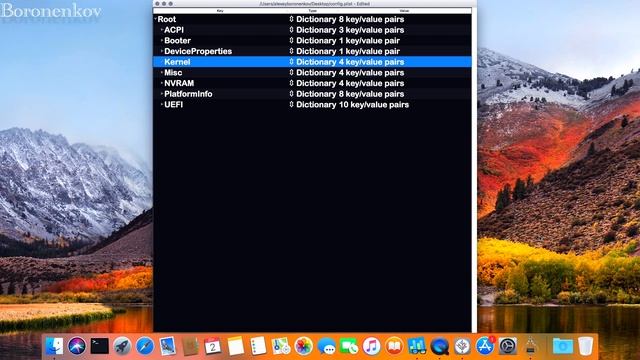Screen dimensions: 640x360
Task: Open System Preferences gear in dock
Action: pyautogui.click(x=507, y=346)
